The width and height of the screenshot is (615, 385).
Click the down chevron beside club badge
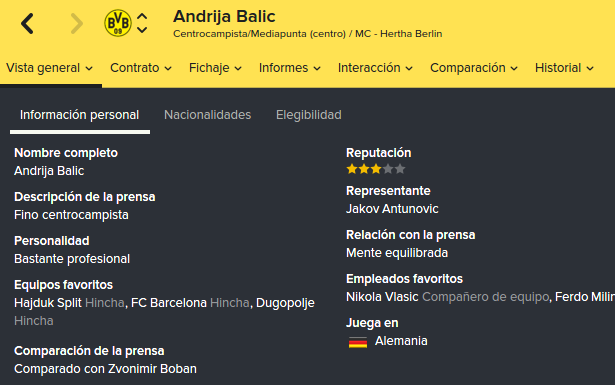(x=142, y=30)
